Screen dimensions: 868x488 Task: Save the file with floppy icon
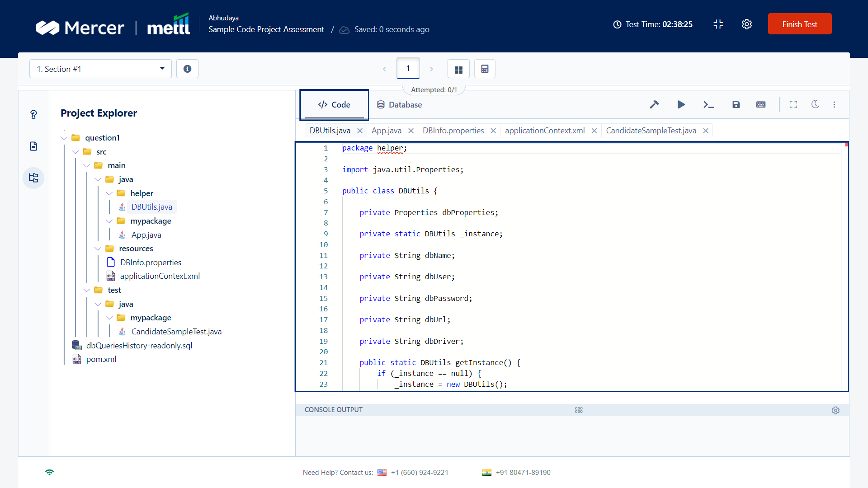pyautogui.click(x=736, y=105)
